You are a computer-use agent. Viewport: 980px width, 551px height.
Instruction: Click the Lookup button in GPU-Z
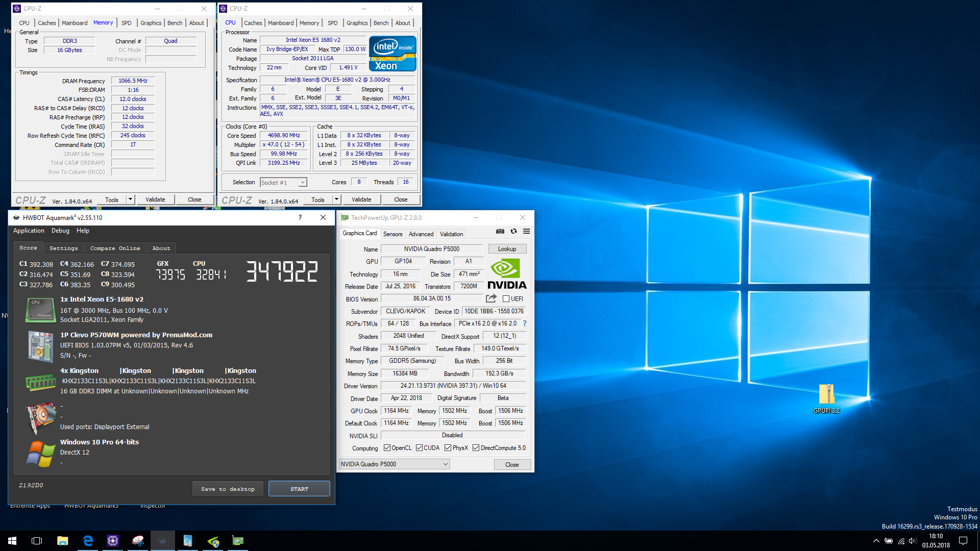507,249
